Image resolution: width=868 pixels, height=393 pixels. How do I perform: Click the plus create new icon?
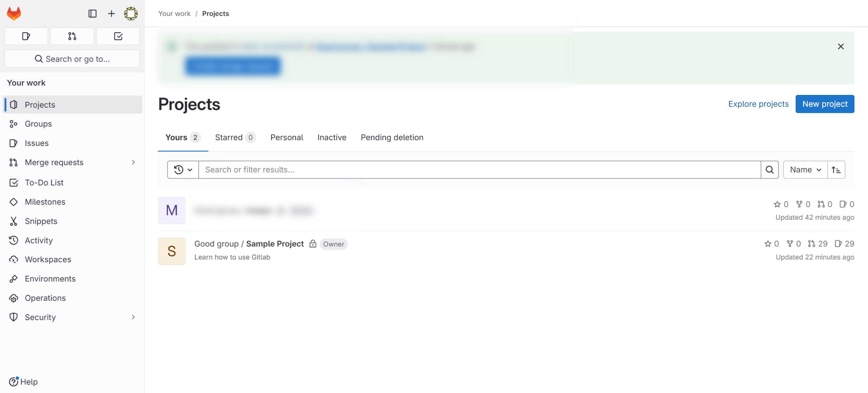(x=111, y=14)
